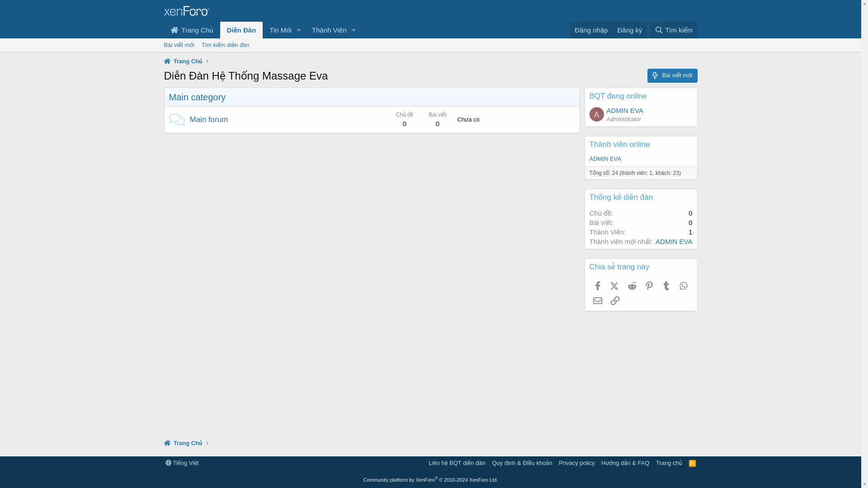Open the Tìm kiếm search button
The image size is (868, 488).
[674, 30]
